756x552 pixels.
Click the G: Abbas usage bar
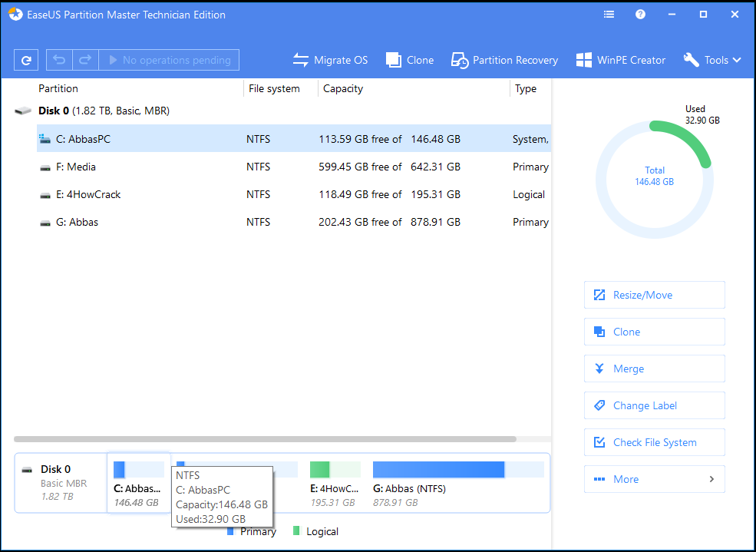coord(458,470)
